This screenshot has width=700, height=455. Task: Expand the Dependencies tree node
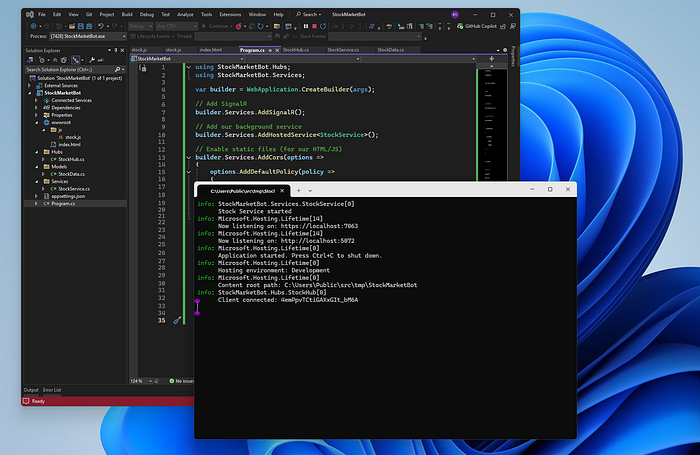click(38, 108)
